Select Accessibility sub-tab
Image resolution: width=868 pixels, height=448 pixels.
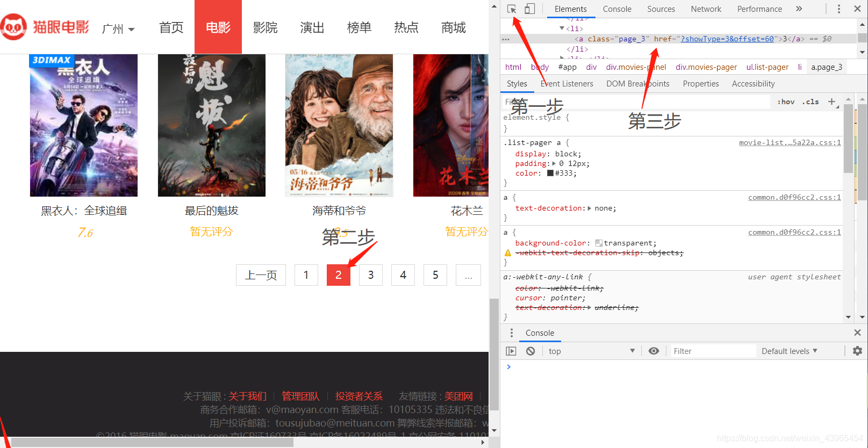click(754, 83)
